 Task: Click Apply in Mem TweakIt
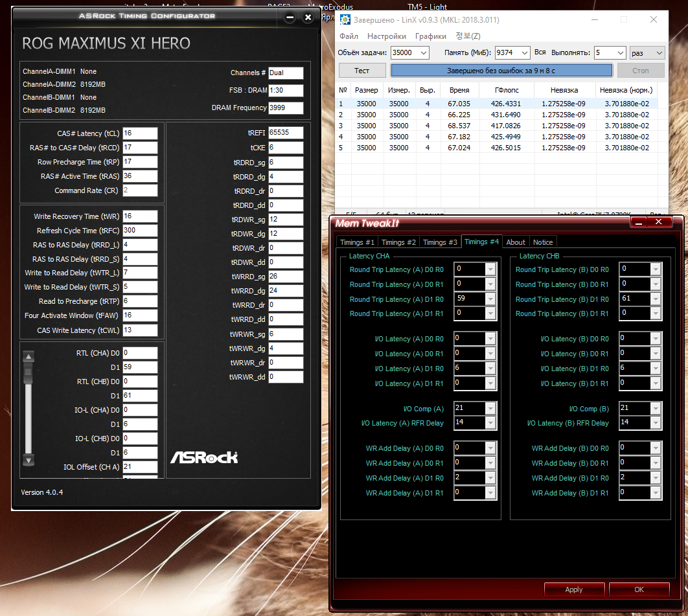point(574,589)
